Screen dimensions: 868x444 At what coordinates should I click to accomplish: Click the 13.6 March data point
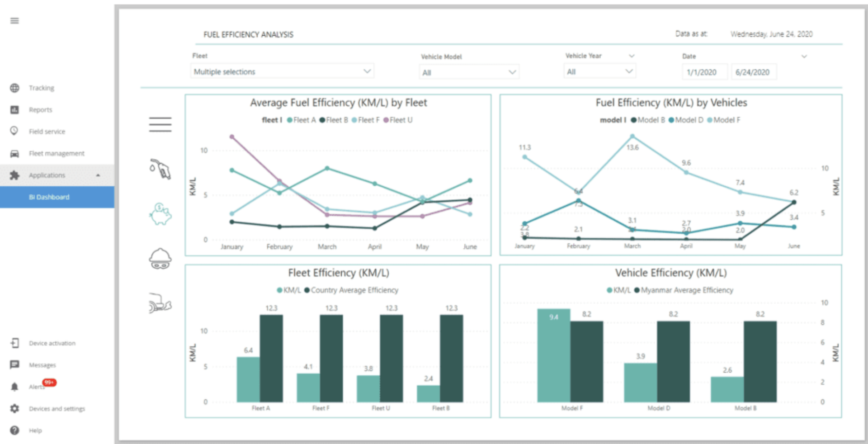tap(632, 136)
